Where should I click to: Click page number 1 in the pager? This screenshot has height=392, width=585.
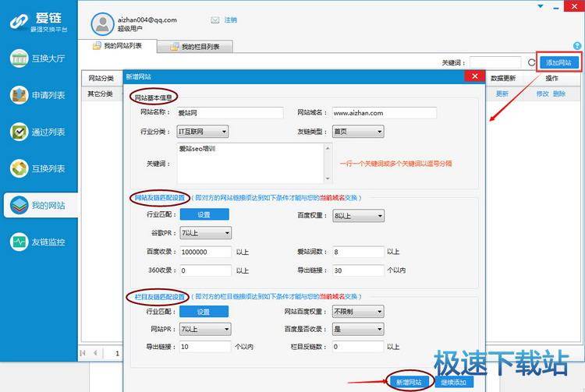click(117, 353)
